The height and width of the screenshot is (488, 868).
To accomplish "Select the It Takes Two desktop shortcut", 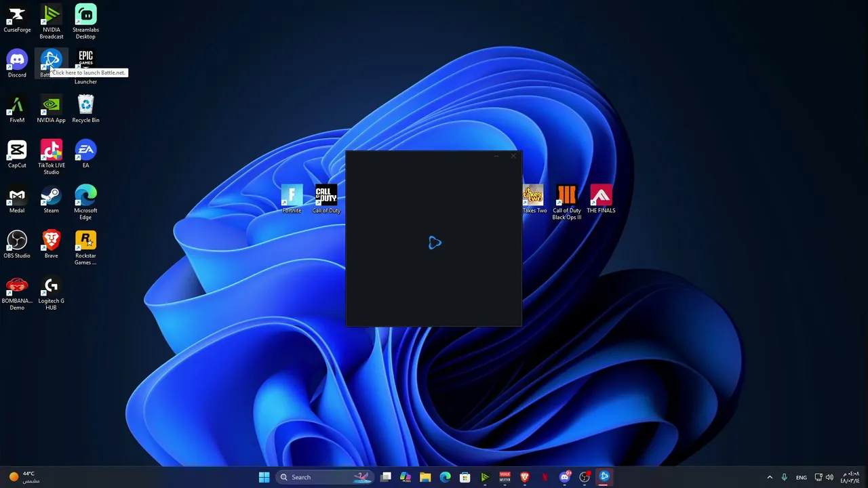I will (x=534, y=199).
